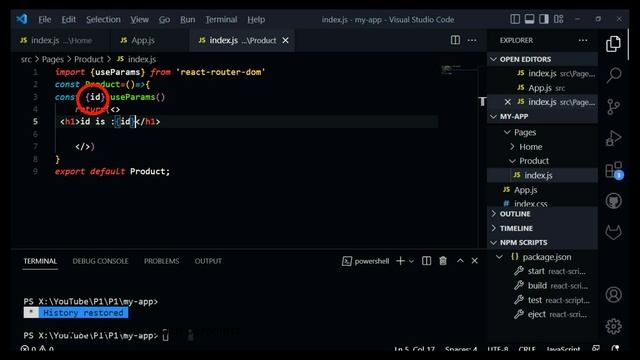Switch to the Problems tab
This screenshot has width=640, height=360.
161,261
